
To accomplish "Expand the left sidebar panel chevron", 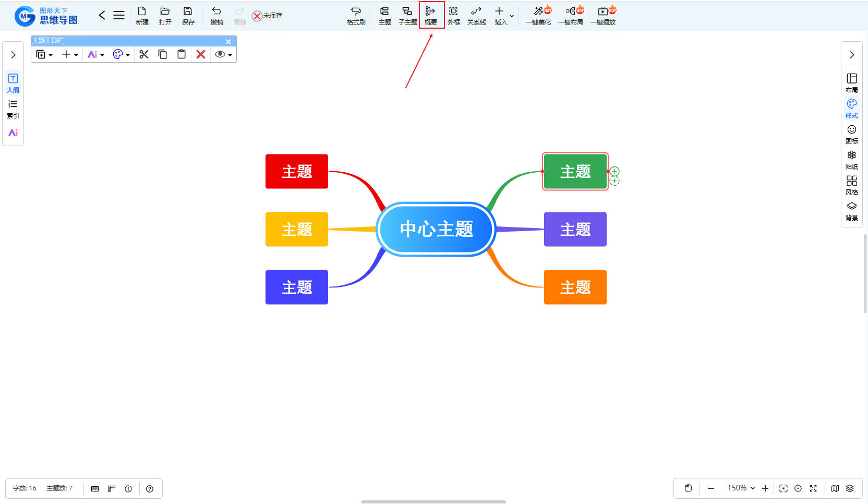I will [13, 55].
